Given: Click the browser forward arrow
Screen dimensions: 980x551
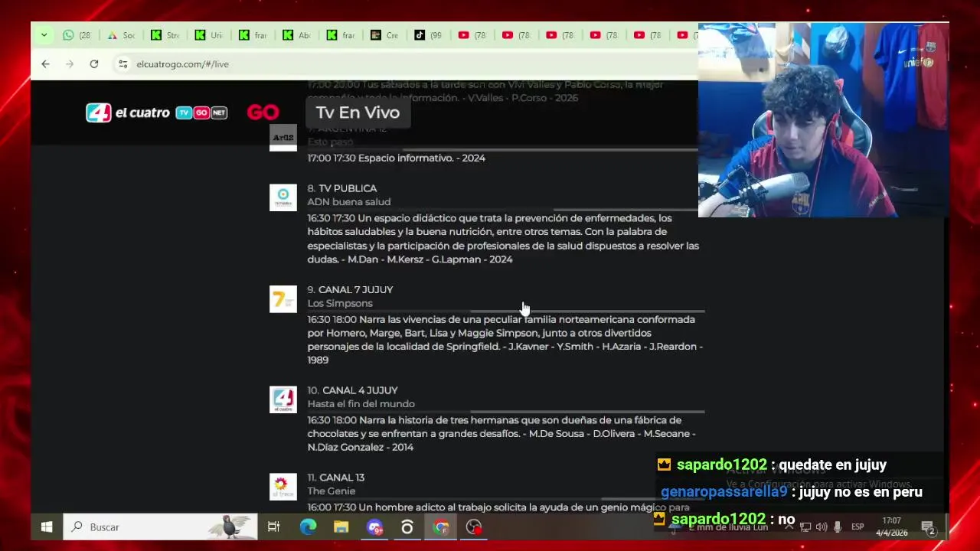Looking at the screenshot, I should [70, 64].
